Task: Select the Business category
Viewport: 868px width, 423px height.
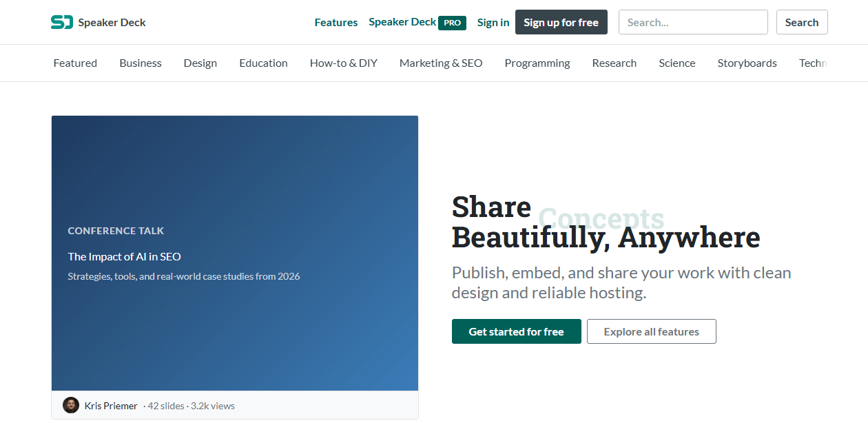Action: pyautogui.click(x=141, y=63)
